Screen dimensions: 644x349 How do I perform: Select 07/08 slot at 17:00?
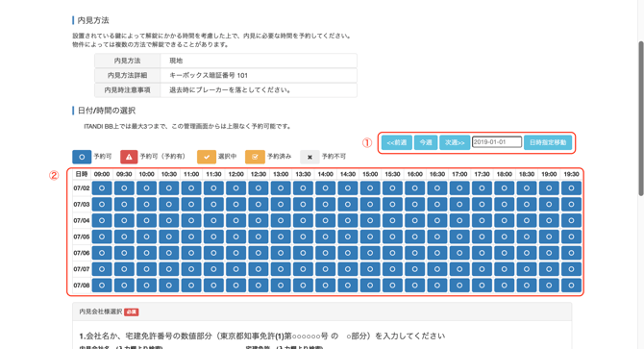click(459, 286)
